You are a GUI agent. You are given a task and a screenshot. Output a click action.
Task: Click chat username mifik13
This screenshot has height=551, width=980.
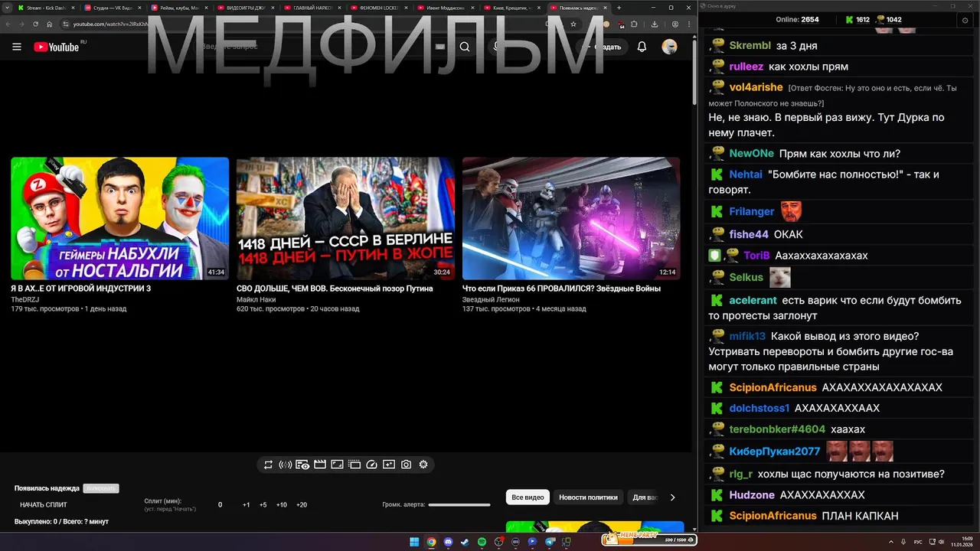point(747,336)
